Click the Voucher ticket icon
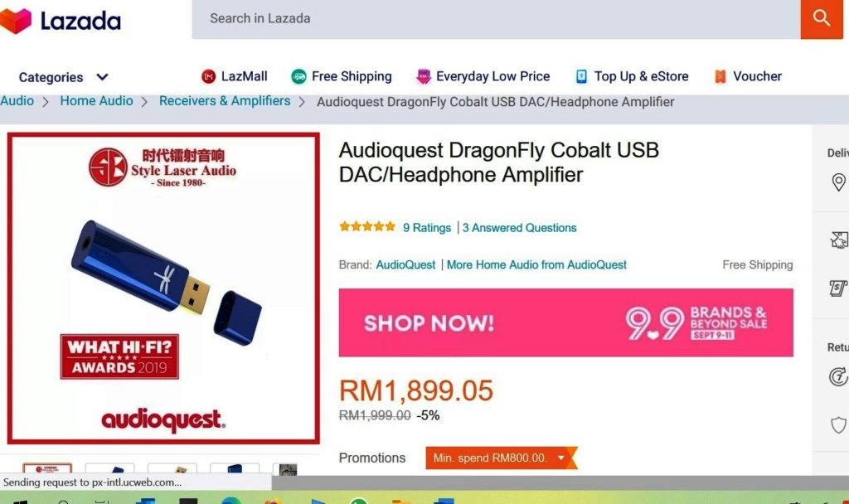Image resolution: width=849 pixels, height=504 pixels. click(x=720, y=77)
